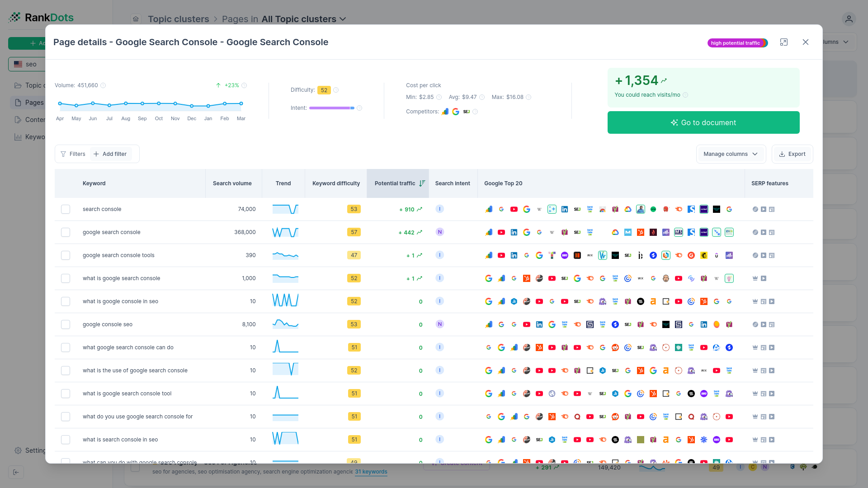
Task: Click the green Add button in sidebar
Action: click(27, 43)
